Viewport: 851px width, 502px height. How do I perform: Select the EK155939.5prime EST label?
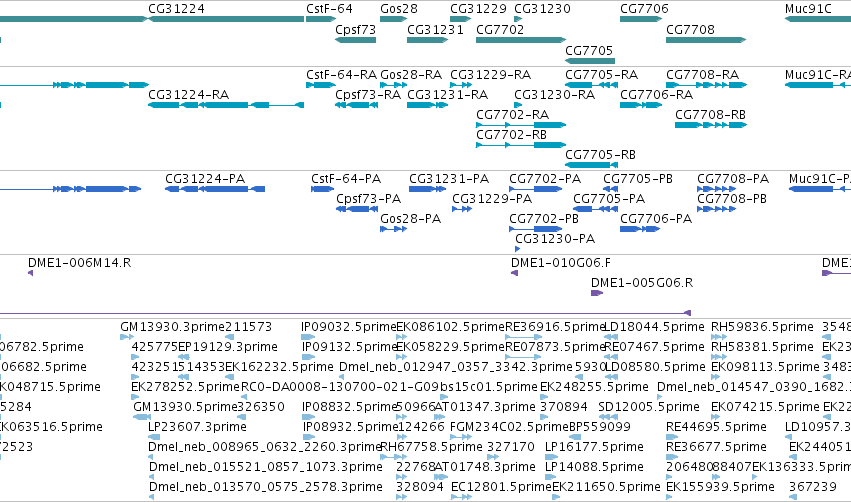720,487
